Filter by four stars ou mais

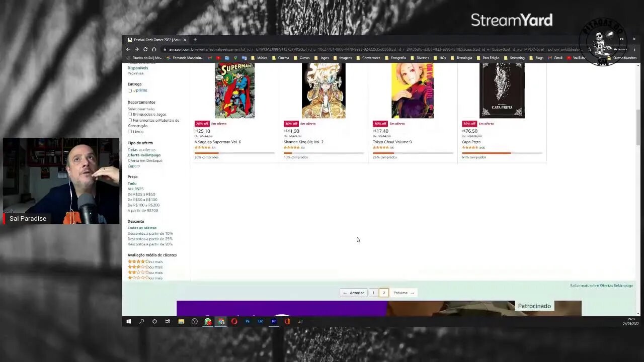(x=145, y=261)
